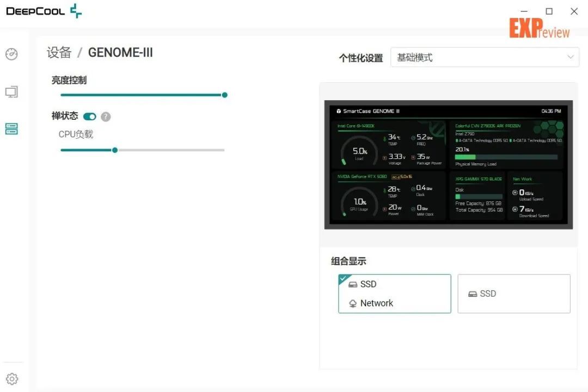Viewport: 588px width, 392px height.
Task: Click the help question mark icon
Action: click(x=106, y=117)
